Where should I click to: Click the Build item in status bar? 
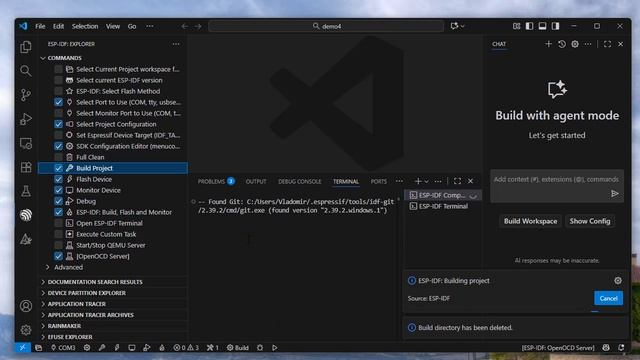pyautogui.click(x=238, y=347)
